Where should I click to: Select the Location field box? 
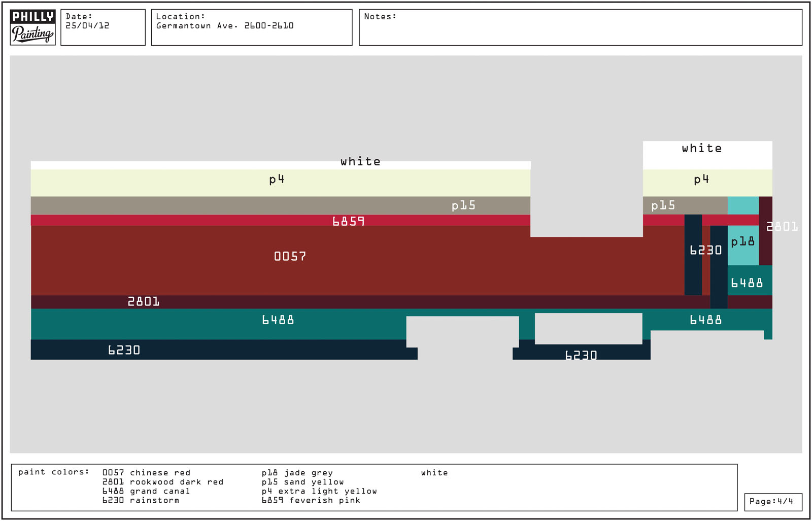click(x=252, y=27)
